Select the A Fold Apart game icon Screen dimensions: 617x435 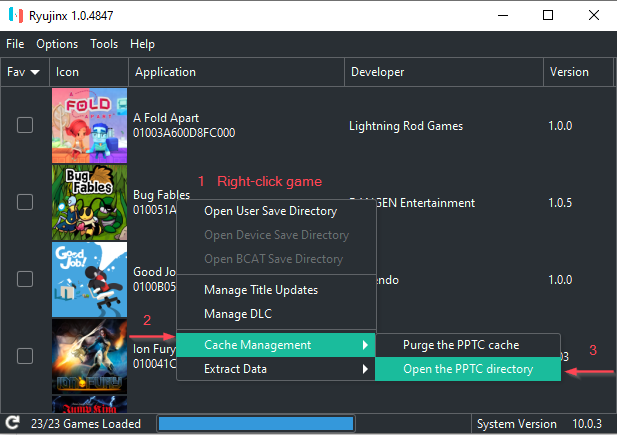click(89, 125)
